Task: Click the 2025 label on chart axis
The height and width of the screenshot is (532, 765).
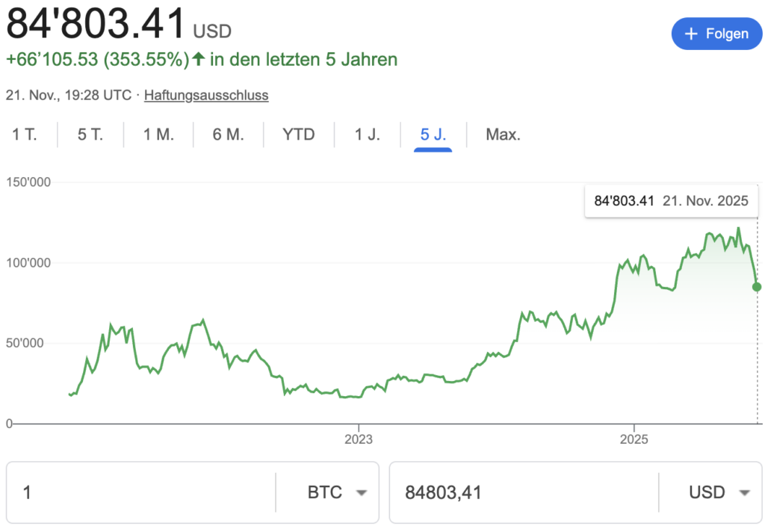Action: (634, 439)
